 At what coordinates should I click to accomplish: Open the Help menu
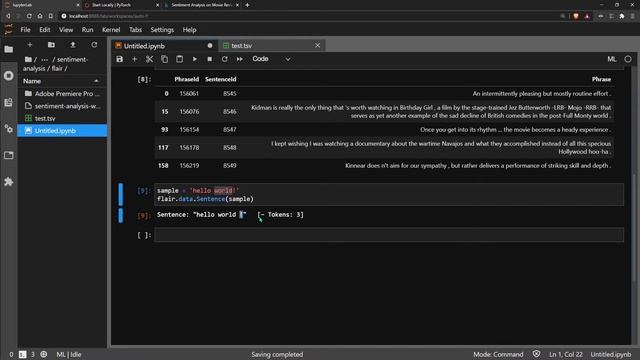(189, 30)
